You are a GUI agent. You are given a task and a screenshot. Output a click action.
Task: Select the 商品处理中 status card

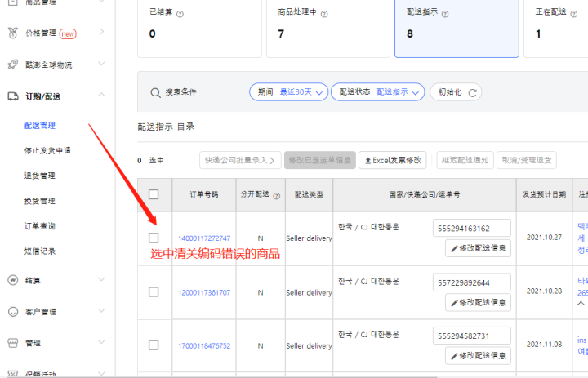click(x=328, y=28)
